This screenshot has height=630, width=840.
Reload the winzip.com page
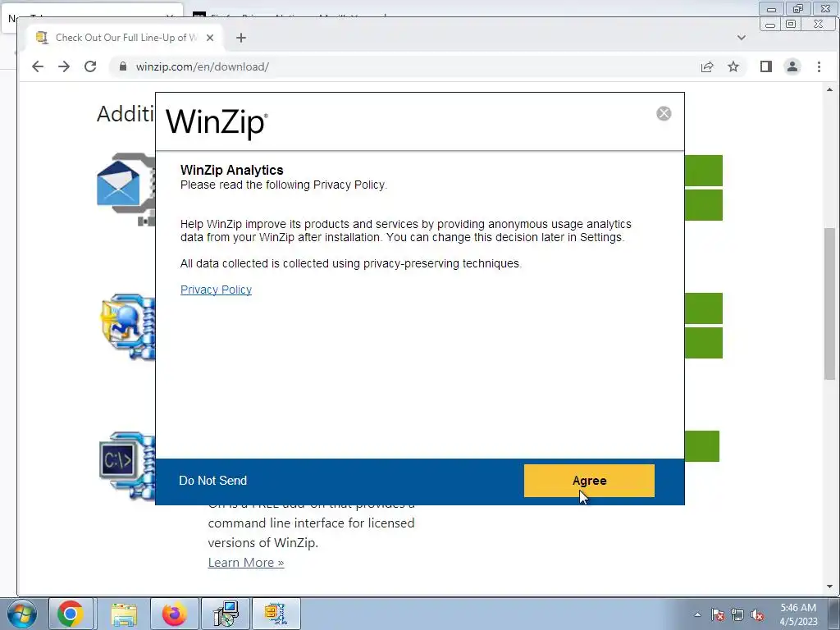click(x=90, y=66)
